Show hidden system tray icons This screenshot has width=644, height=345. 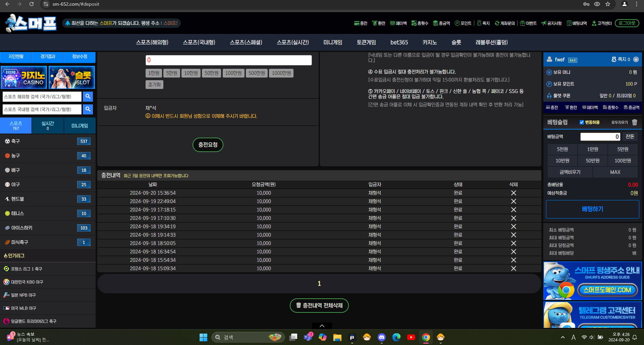click(562, 337)
